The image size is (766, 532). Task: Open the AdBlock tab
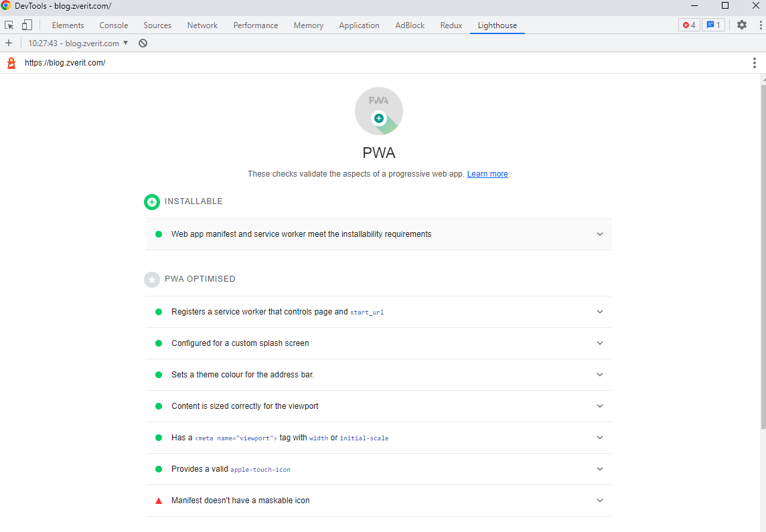click(x=410, y=25)
